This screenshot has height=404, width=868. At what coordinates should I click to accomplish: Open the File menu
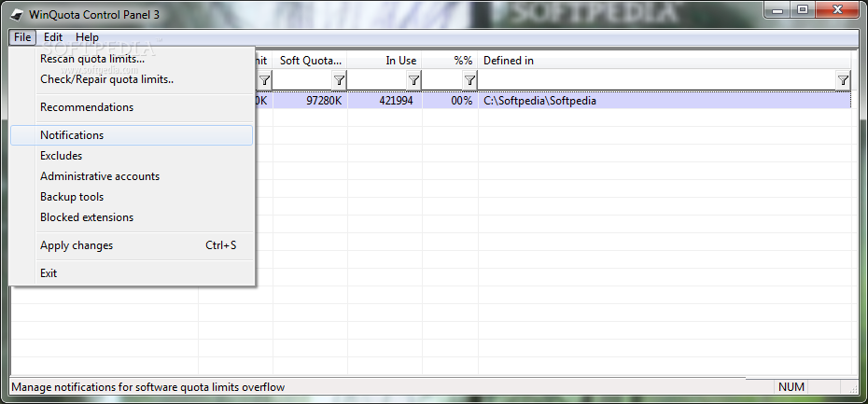point(22,37)
